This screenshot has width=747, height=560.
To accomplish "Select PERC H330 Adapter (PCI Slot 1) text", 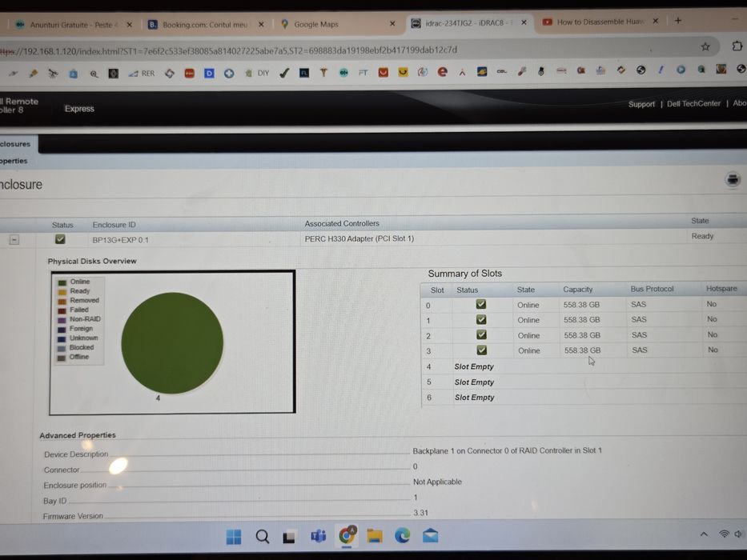I will pos(359,238).
